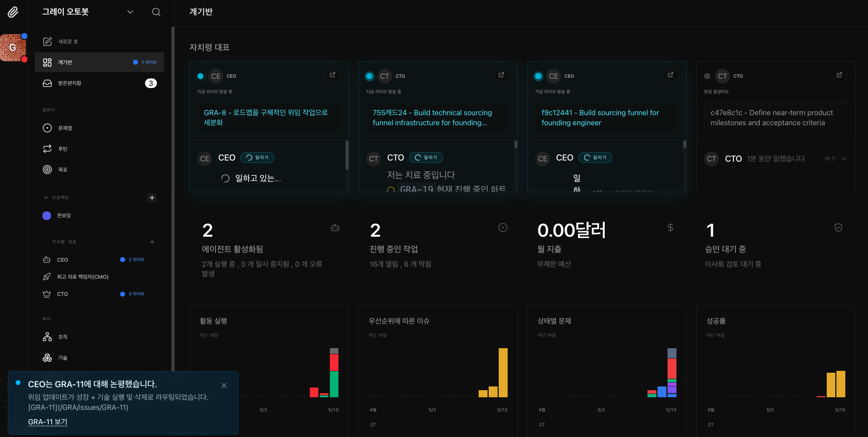The height and width of the screenshot is (437, 868).
Task: Click the inbox badge showing 3
Action: tap(151, 83)
